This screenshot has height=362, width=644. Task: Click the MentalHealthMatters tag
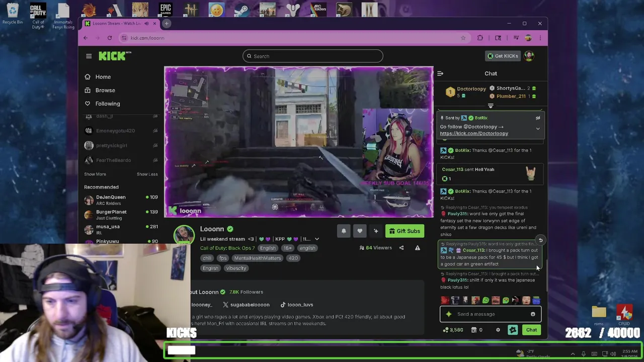point(257,258)
